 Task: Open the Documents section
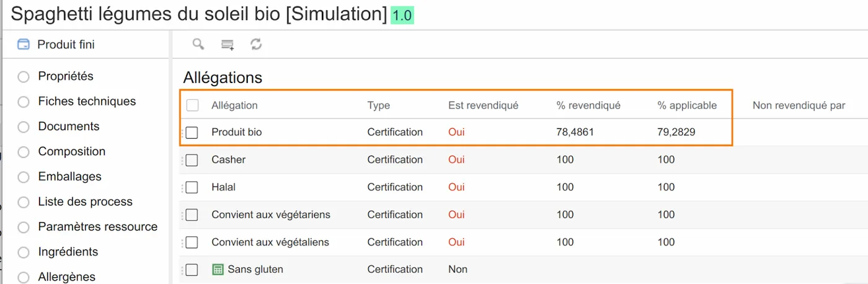[x=69, y=126]
